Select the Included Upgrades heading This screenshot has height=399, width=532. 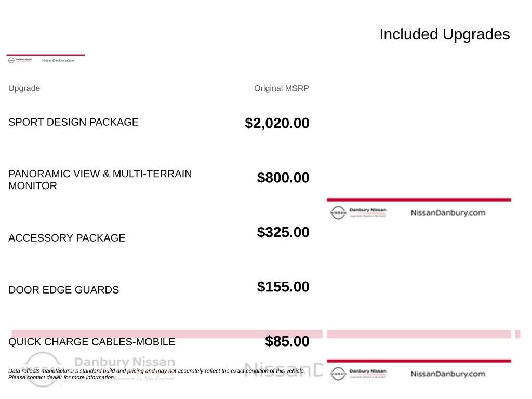tap(445, 34)
